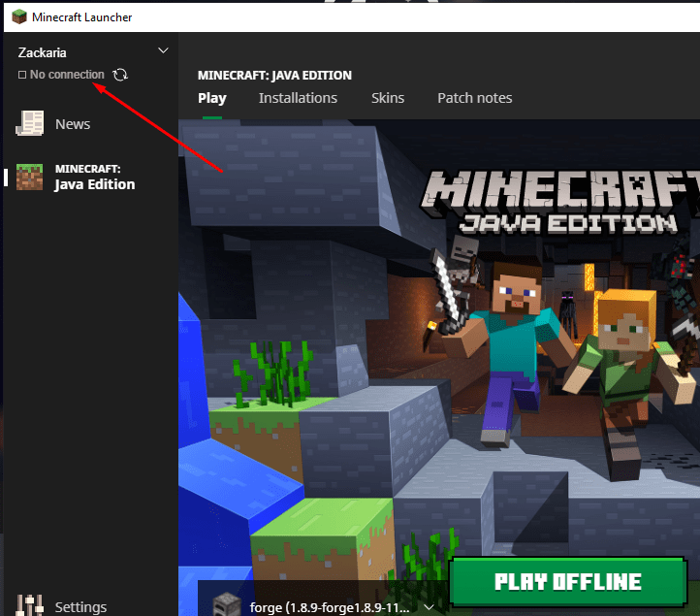
Task: Click the No connection square status indicator
Action: click(x=22, y=75)
